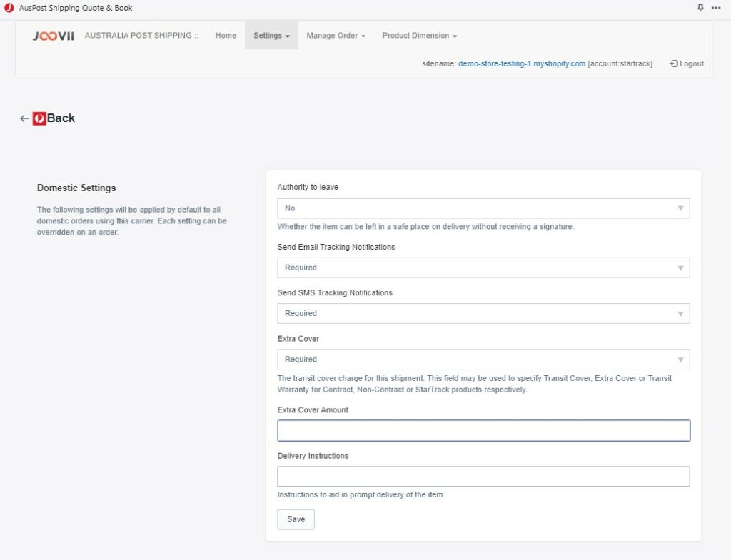Go to the Home menu item
This screenshot has height=560, width=731.
[x=226, y=36]
